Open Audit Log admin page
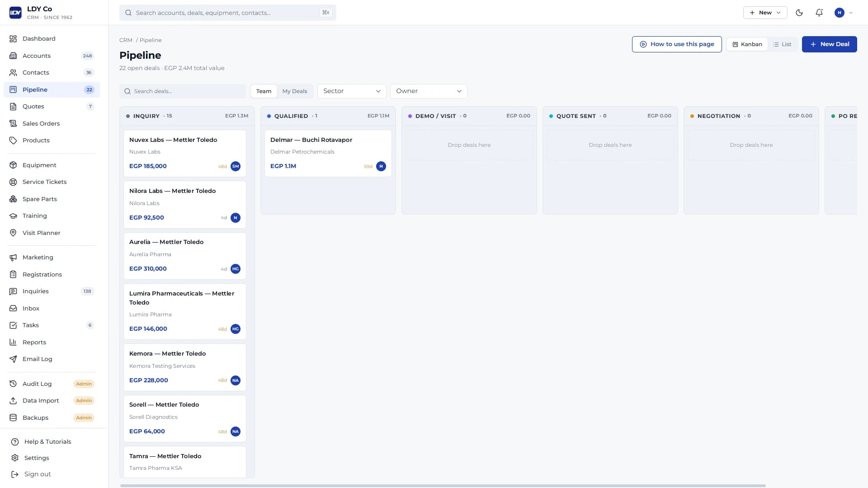The image size is (868, 488). [x=52, y=384]
